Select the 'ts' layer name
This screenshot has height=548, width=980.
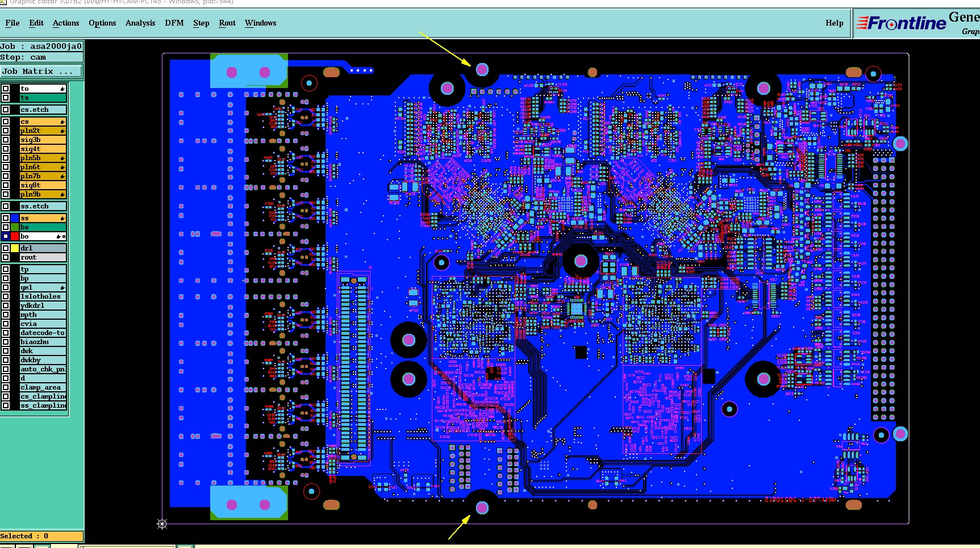pos(43,98)
